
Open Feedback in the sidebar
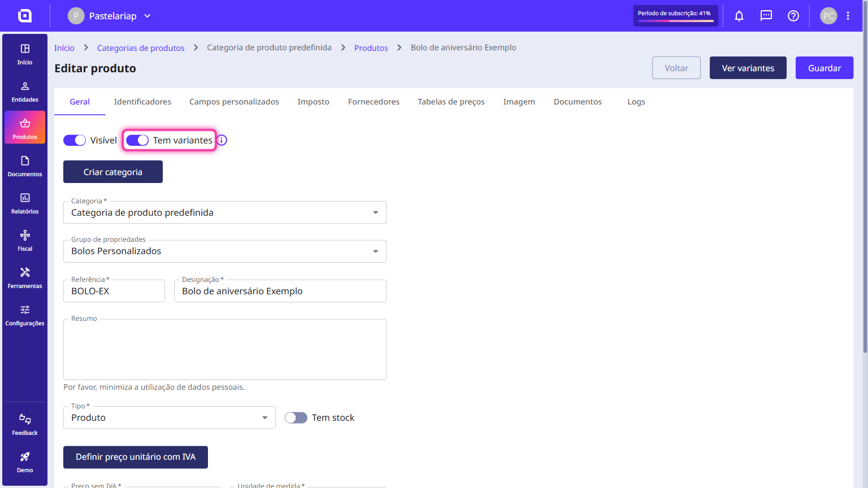tap(25, 425)
